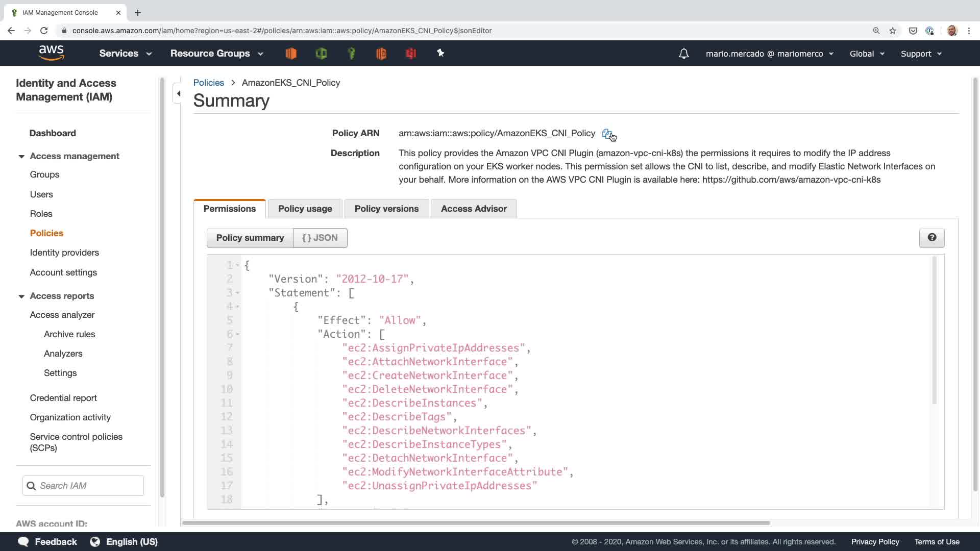Collapse the side navigation panel arrow
Screen dimensions: 980x551
178,93
